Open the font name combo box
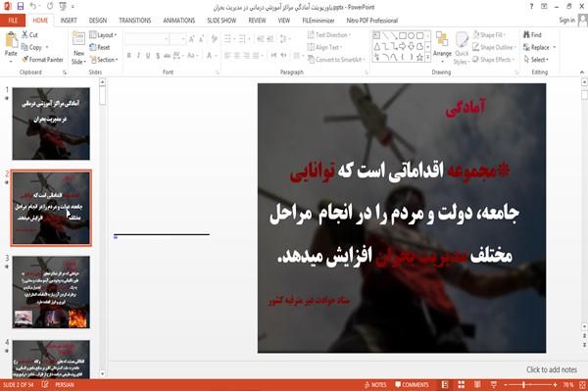Viewport: 588px width, 391px height. point(147,39)
